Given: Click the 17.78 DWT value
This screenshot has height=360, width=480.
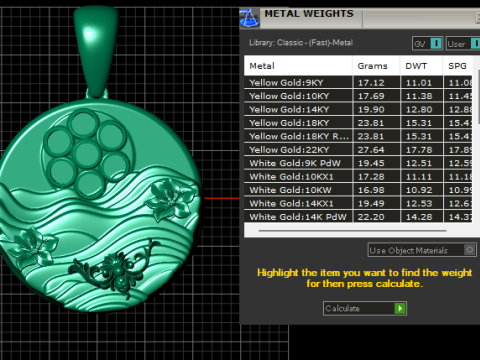Looking at the screenshot, I should 419,150.
